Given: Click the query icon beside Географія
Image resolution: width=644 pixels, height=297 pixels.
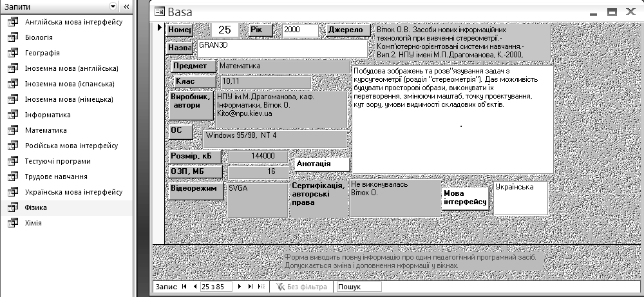Looking at the screenshot, I should 13,53.
